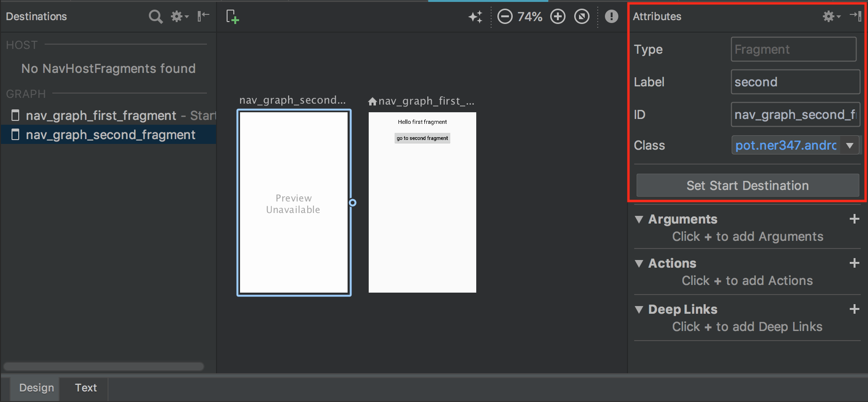Open the Class dropdown

[849, 145]
